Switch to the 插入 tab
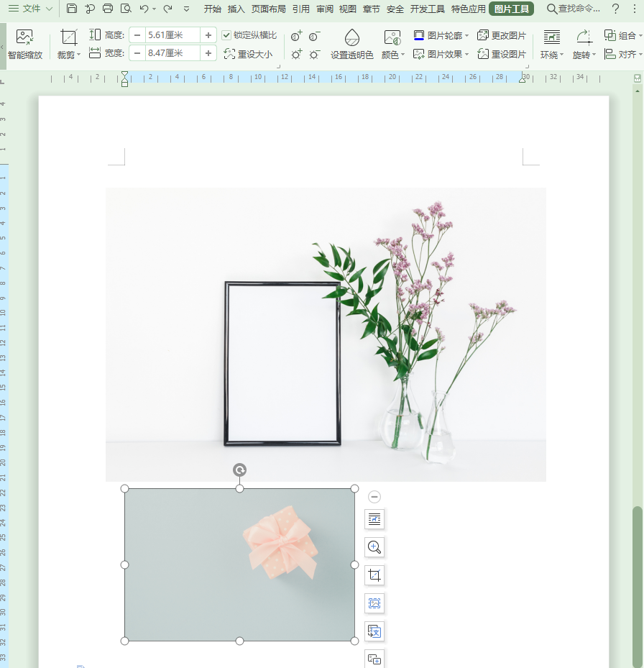The height and width of the screenshot is (668, 644). (236, 9)
